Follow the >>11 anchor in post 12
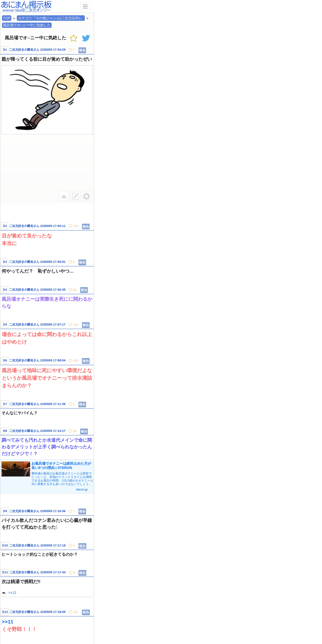The image size is (322, 644). point(8,622)
